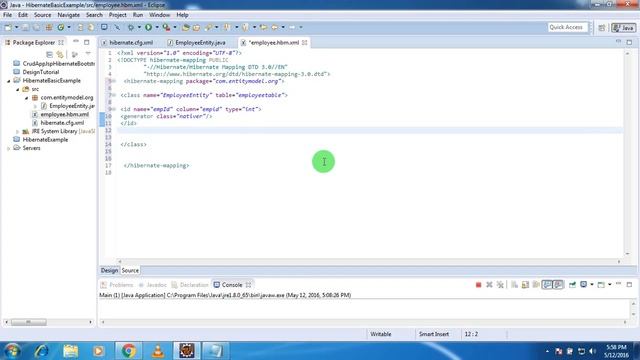
Task: Minimize the Package Explorer view
Action: pyautogui.click(x=76, y=42)
